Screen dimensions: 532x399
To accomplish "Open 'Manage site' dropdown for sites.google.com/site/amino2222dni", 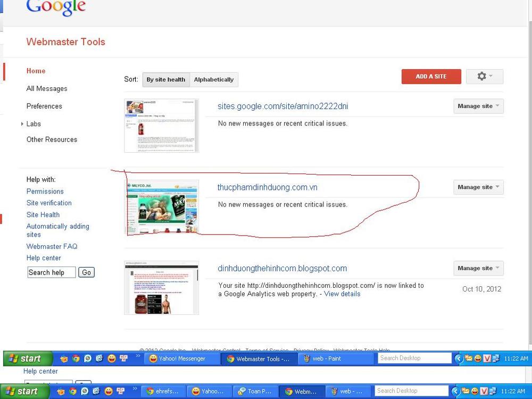I will coord(478,106).
